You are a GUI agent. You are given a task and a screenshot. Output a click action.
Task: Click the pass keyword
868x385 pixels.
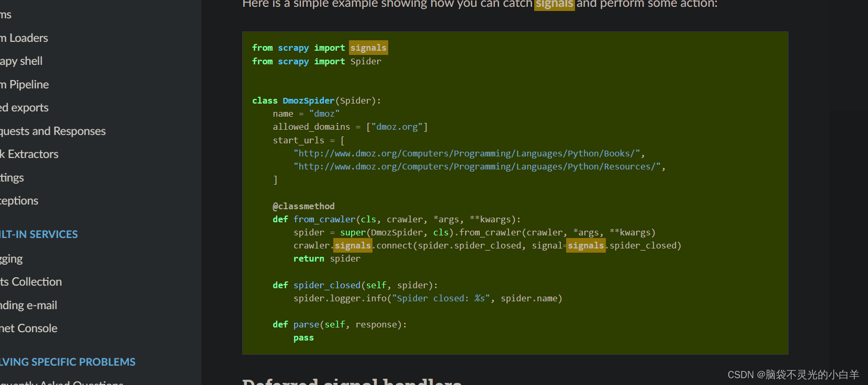click(x=303, y=338)
